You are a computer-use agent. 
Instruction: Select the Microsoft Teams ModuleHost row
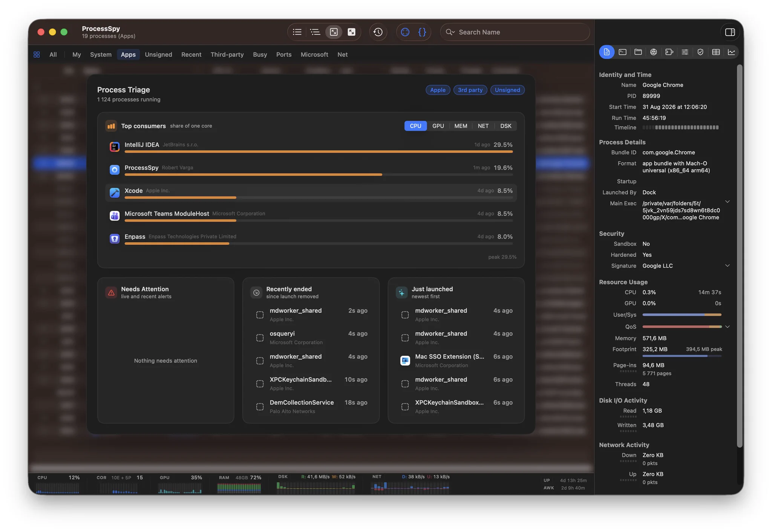pos(311,216)
